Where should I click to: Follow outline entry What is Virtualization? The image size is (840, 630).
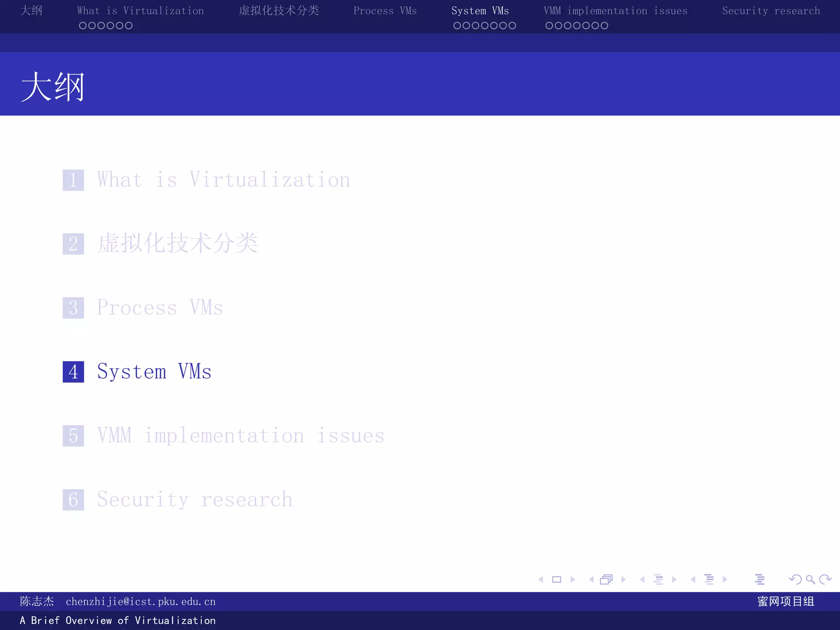point(224,180)
